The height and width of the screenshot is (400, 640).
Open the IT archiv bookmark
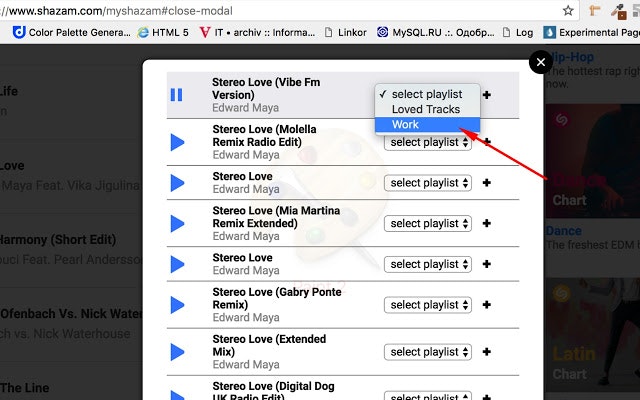pyautogui.click(x=258, y=32)
